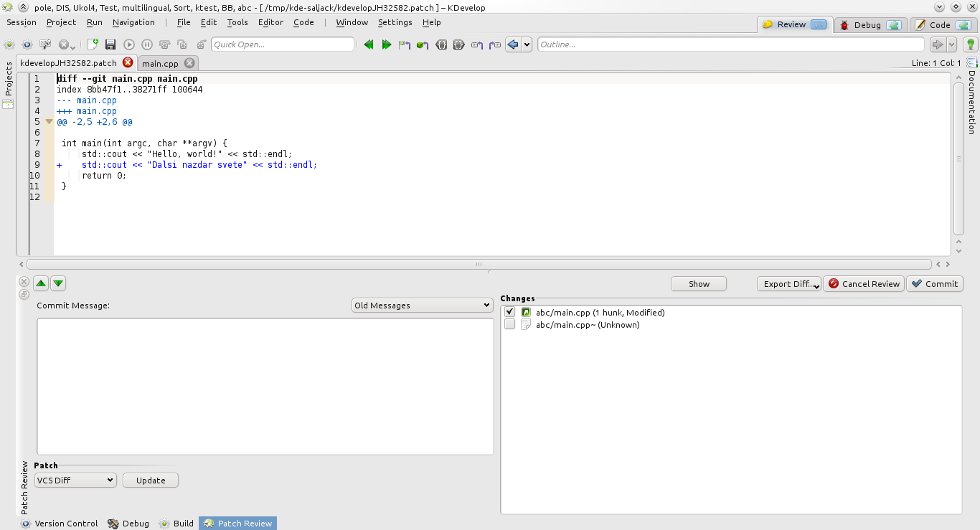This screenshot has width=980, height=530.
Task: Click the first curly-braces toolbar icon
Action: tap(441, 44)
